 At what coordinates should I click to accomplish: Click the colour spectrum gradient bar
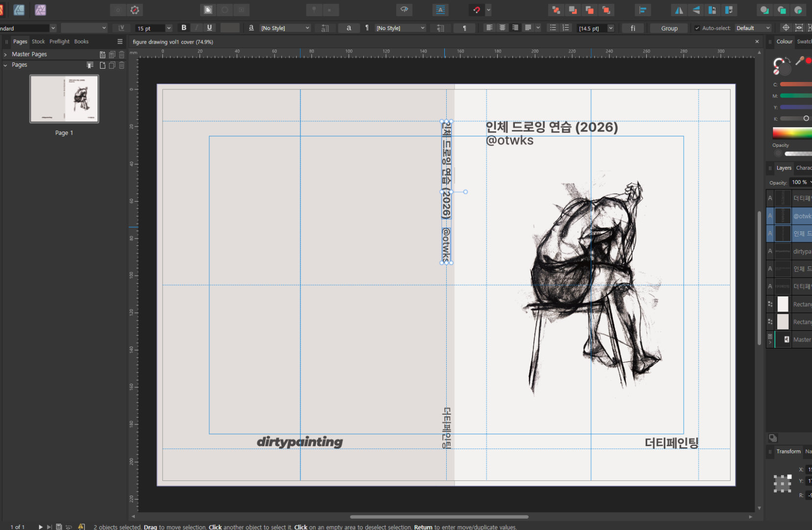pos(792,133)
